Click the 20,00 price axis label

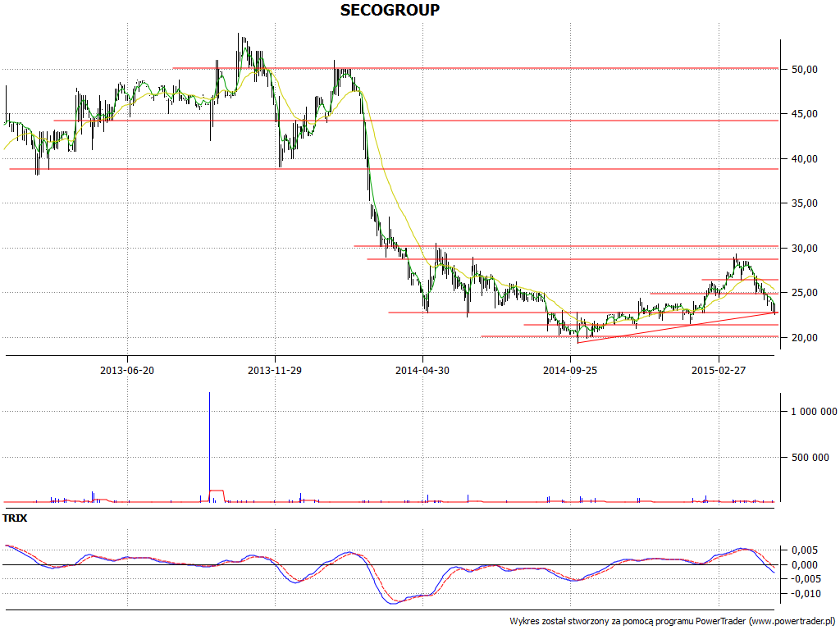tap(805, 337)
